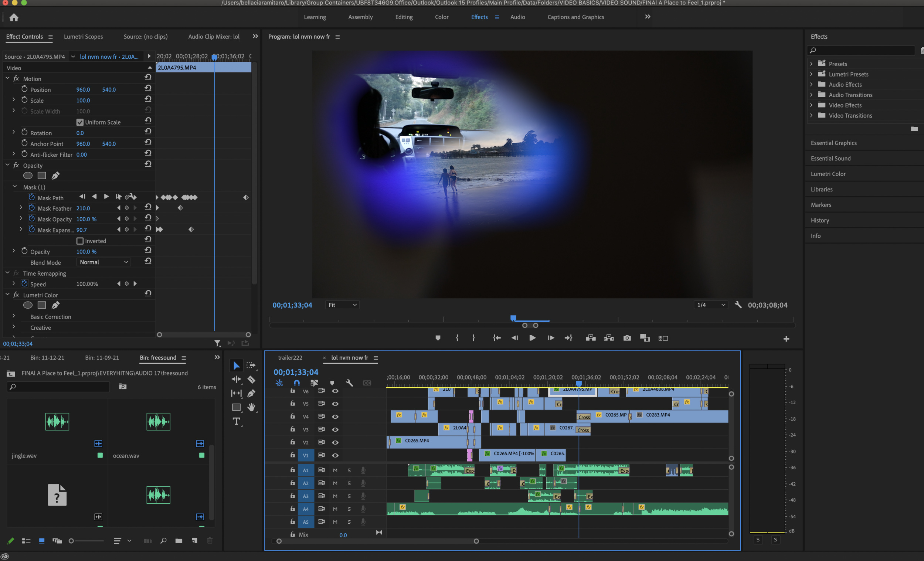Select the Type tool

(x=236, y=421)
